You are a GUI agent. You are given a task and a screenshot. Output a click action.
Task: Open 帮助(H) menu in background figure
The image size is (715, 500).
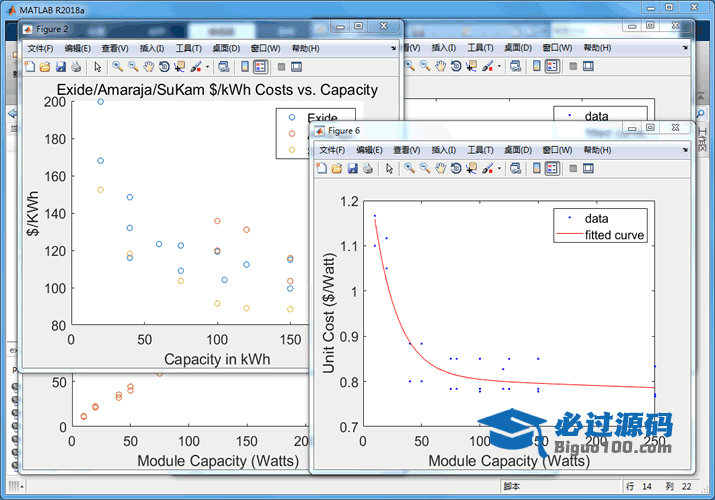pos(597,47)
